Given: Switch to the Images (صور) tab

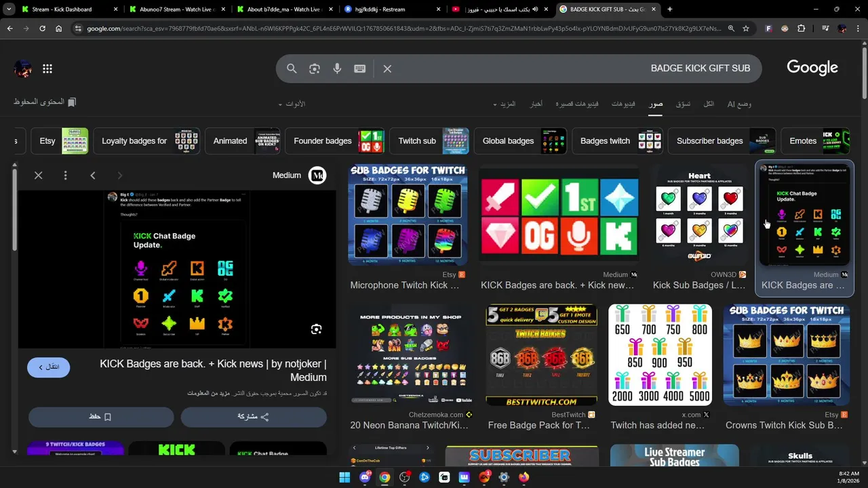Looking at the screenshot, I should click(x=655, y=104).
